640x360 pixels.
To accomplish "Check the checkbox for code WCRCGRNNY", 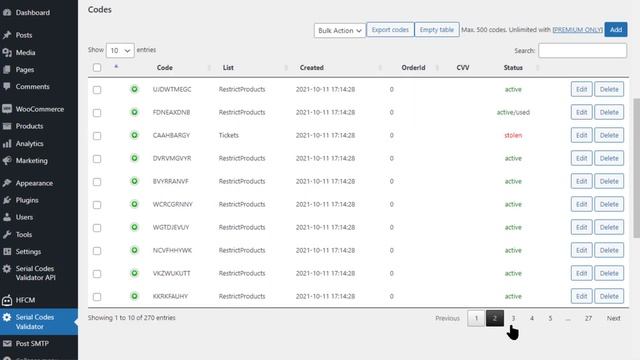I will point(97,205).
